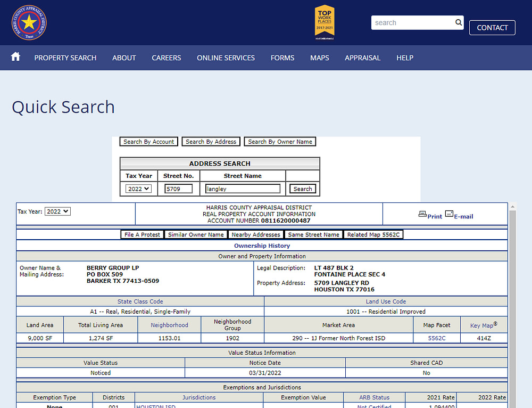Open the CAREERS menu

[x=166, y=58]
